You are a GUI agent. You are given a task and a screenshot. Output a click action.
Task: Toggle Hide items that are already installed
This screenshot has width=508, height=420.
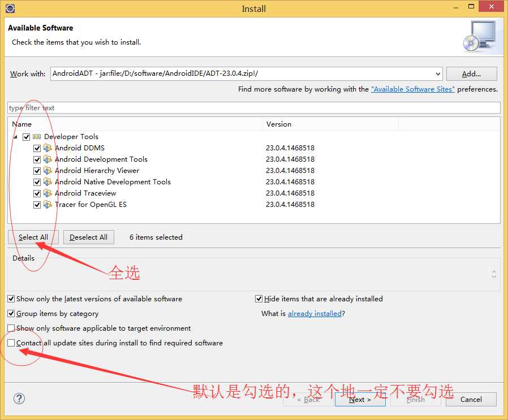tap(259, 299)
